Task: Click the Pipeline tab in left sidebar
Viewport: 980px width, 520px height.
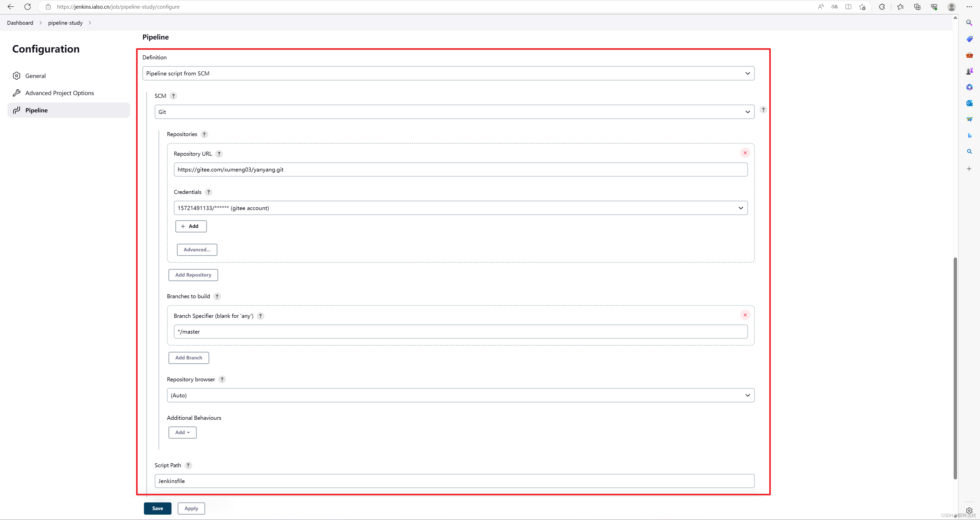Action: (x=36, y=110)
